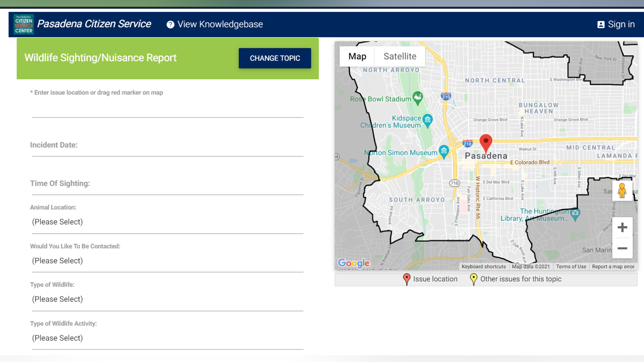Screen dimensions: 644x362
Task: Click the issue location input field
Action: pos(167,109)
